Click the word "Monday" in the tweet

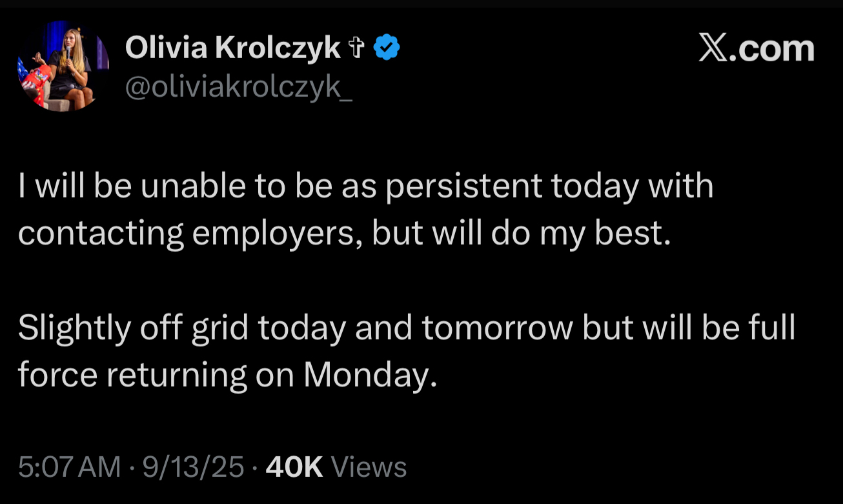(365, 375)
